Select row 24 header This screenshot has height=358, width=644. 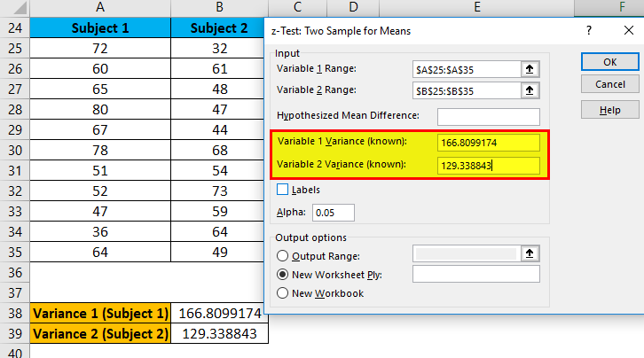15,27
